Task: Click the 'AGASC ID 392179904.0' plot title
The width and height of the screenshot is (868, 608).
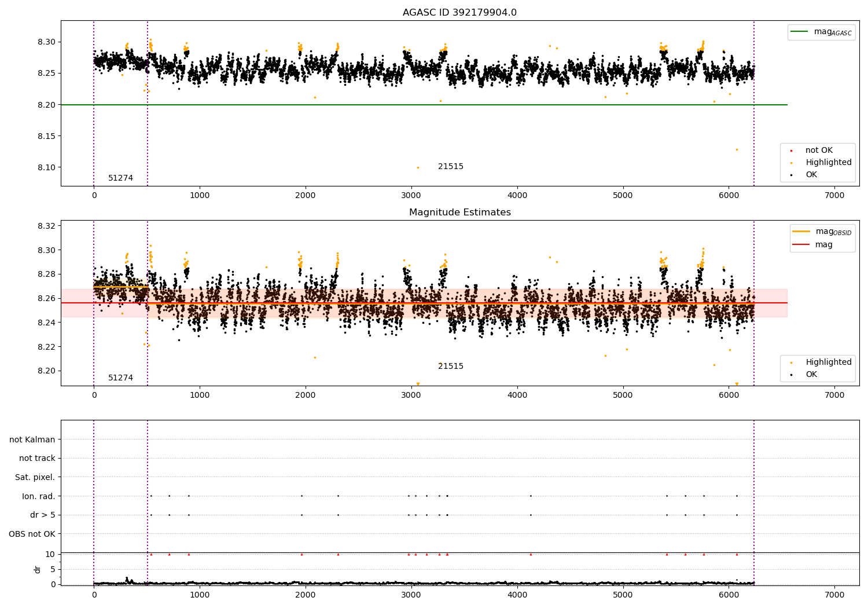Action: [x=459, y=13]
